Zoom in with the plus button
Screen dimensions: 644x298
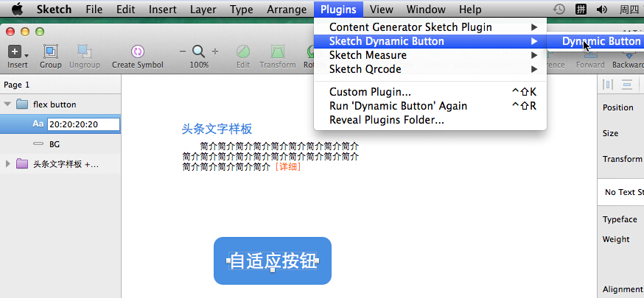tap(215, 52)
